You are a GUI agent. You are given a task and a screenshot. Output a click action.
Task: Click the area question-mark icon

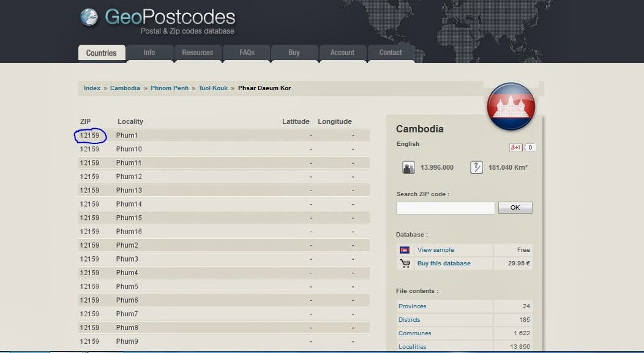tap(476, 168)
